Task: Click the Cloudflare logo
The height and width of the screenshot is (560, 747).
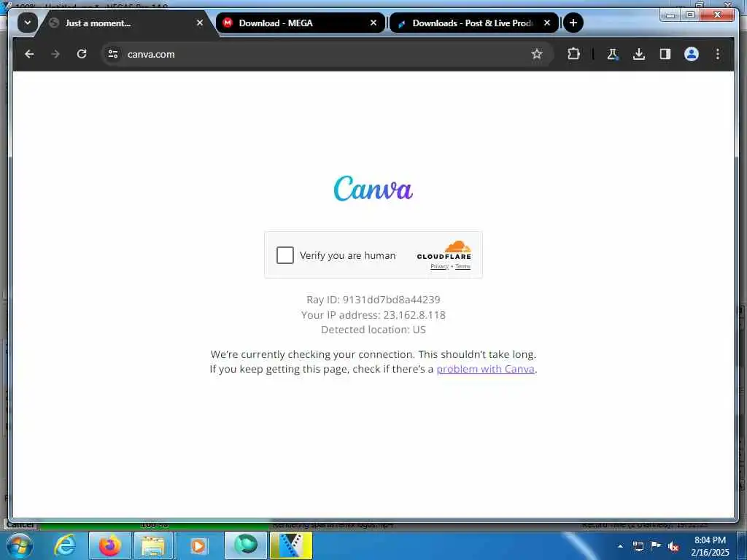Action: click(444, 250)
